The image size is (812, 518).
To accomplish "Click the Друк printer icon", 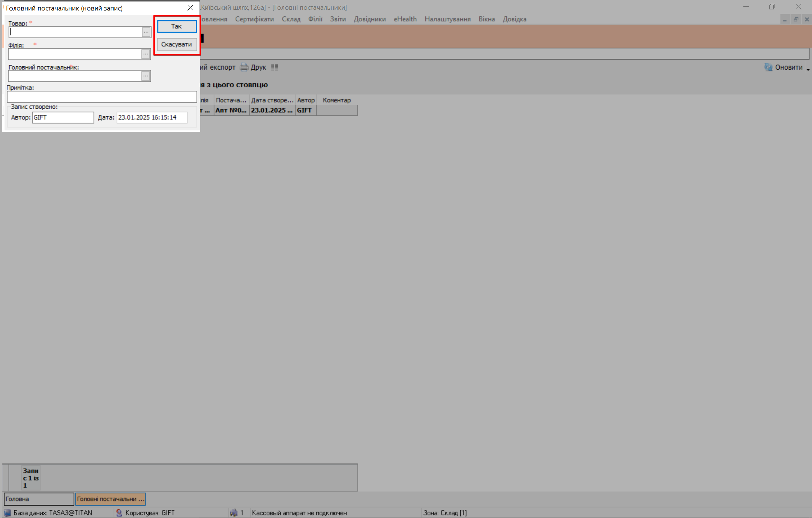I will (244, 67).
